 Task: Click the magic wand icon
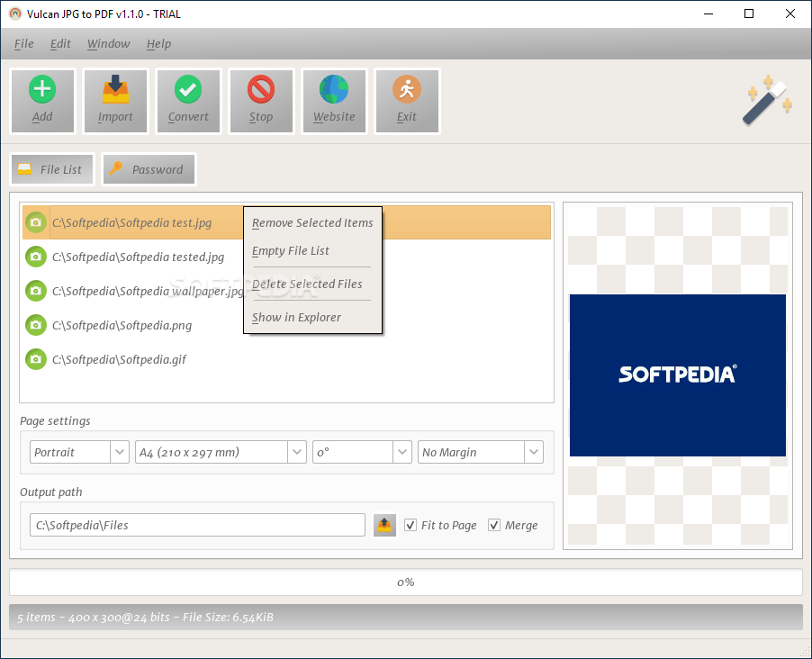pyautogui.click(x=768, y=101)
